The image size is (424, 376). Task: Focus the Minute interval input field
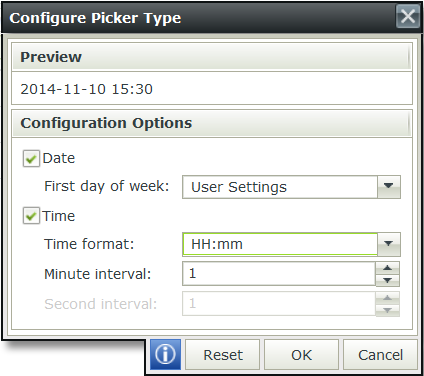[x=279, y=274]
